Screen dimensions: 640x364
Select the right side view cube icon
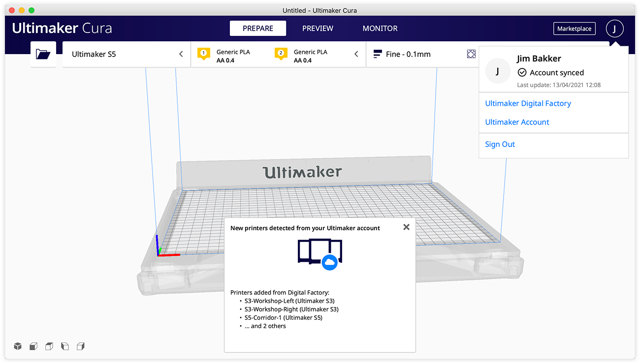pyautogui.click(x=81, y=346)
